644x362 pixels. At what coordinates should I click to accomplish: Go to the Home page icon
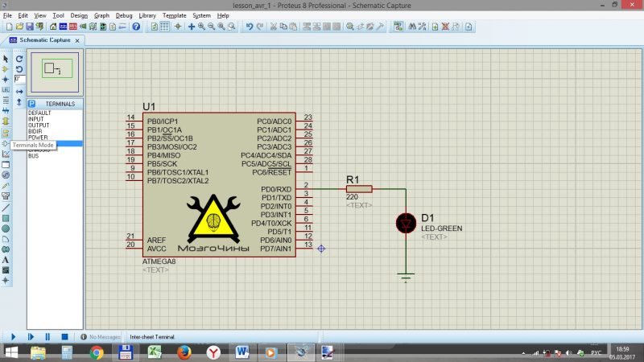pos(53,27)
